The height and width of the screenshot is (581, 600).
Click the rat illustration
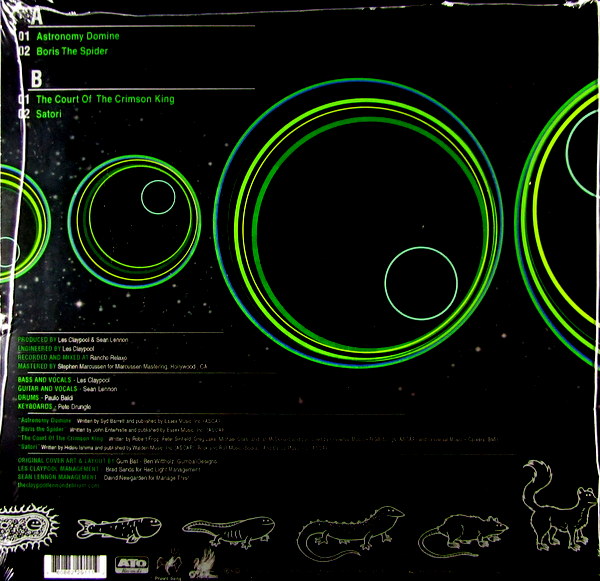pos(457,522)
